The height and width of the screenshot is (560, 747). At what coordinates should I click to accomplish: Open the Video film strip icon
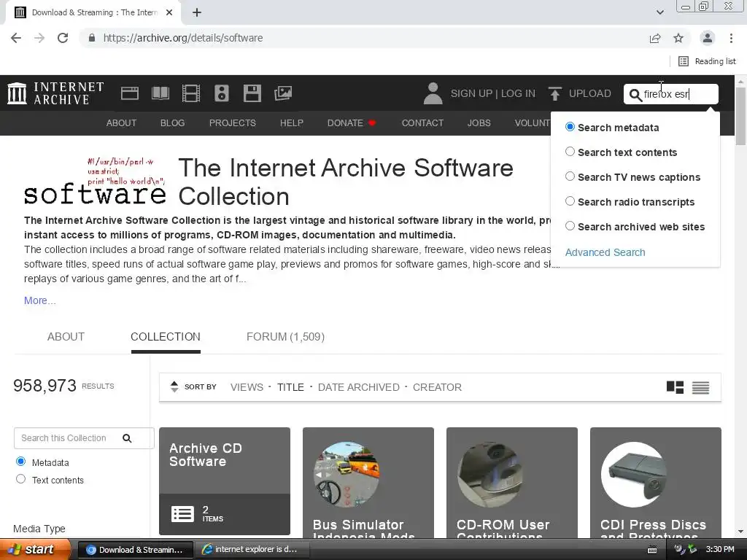tap(191, 93)
